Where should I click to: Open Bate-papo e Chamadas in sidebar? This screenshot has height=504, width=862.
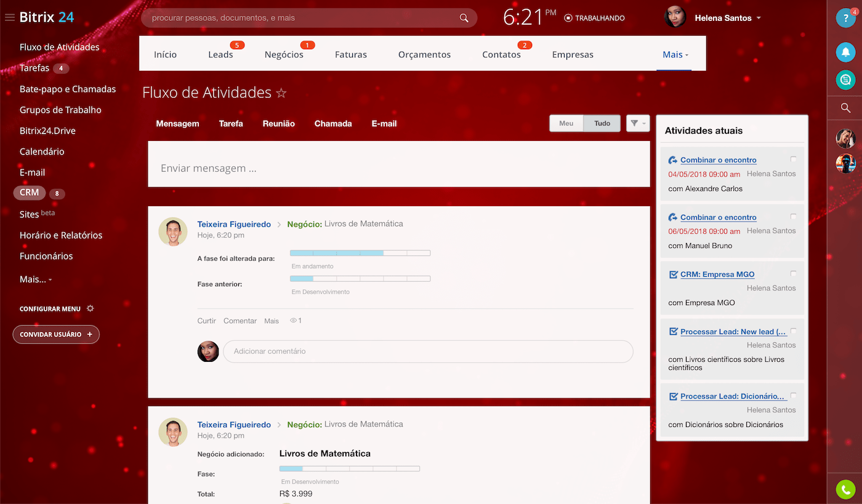point(68,89)
